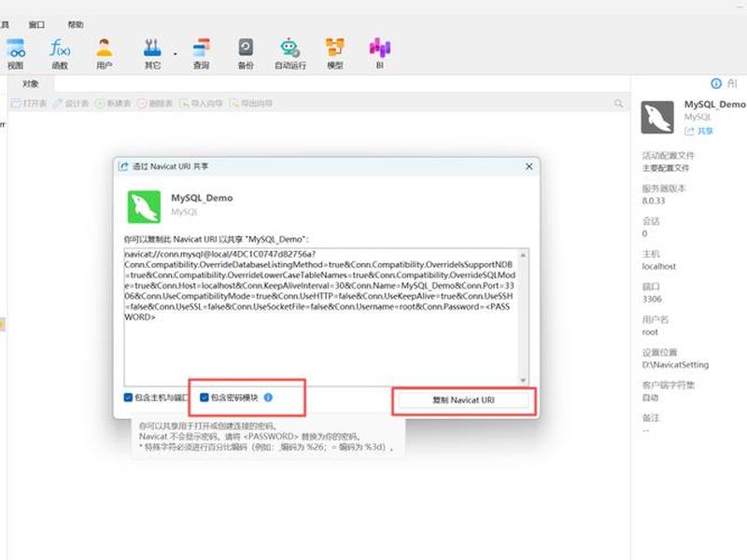This screenshot has width=747, height=560.
Task: Close the Navicat URI share dialog
Action: tap(529, 166)
